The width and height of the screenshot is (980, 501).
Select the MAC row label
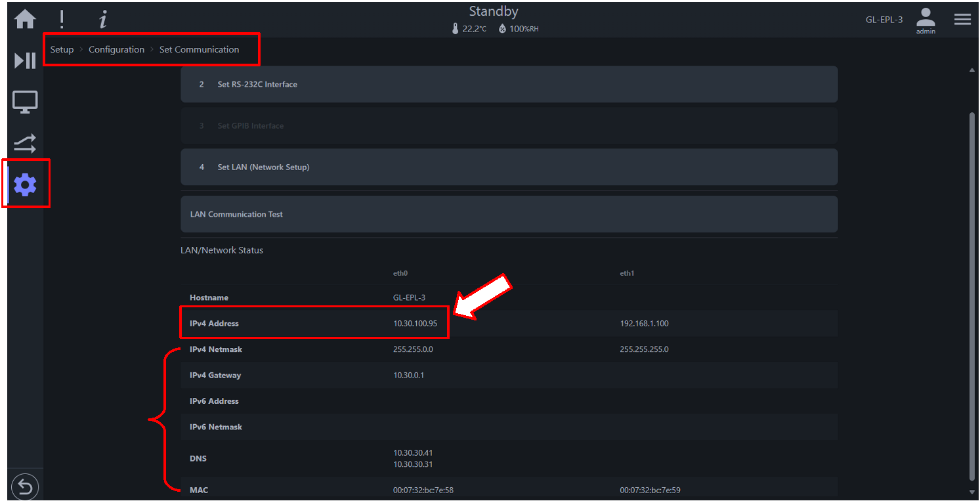tap(199, 490)
